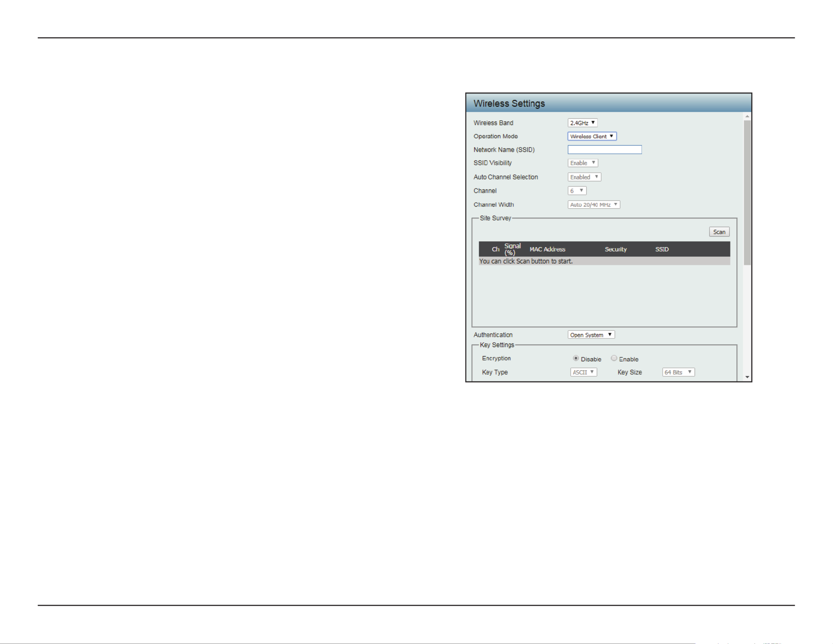Click the Ch column header
Screen dimensions: 833x644
[496, 249]
